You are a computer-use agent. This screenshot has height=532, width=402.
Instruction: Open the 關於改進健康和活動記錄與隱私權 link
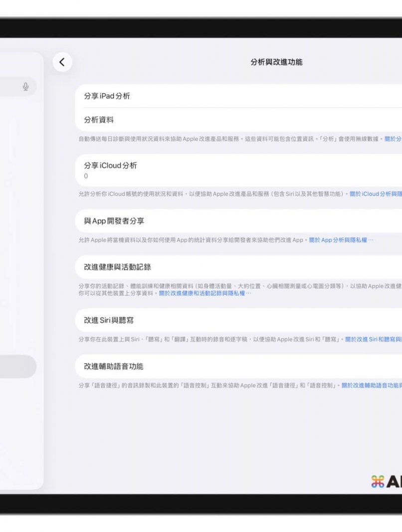205,294
